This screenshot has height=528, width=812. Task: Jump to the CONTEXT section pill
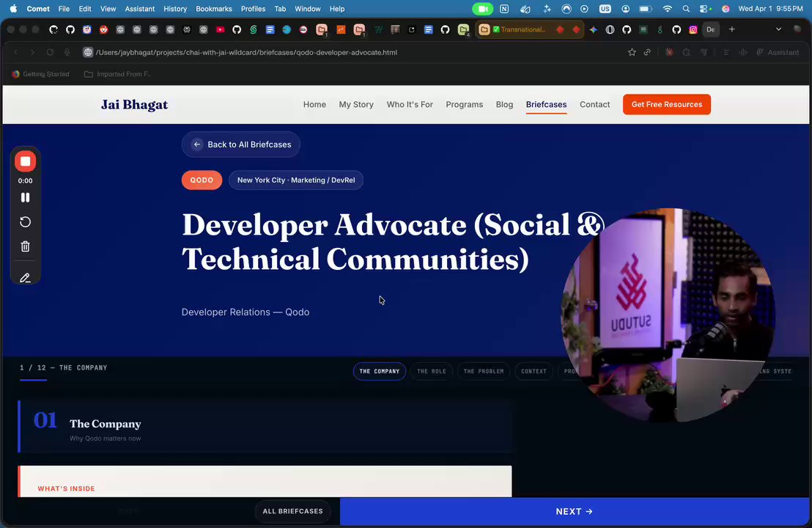[x=534, y=371]
